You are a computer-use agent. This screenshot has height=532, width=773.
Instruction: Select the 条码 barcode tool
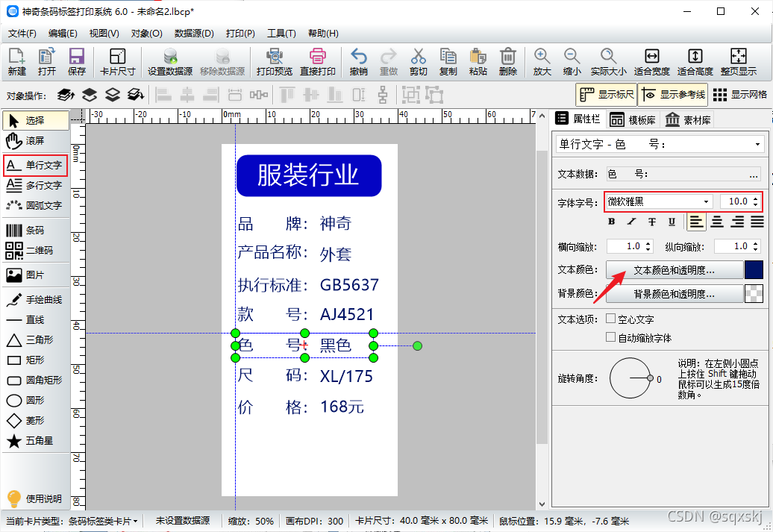35,231
